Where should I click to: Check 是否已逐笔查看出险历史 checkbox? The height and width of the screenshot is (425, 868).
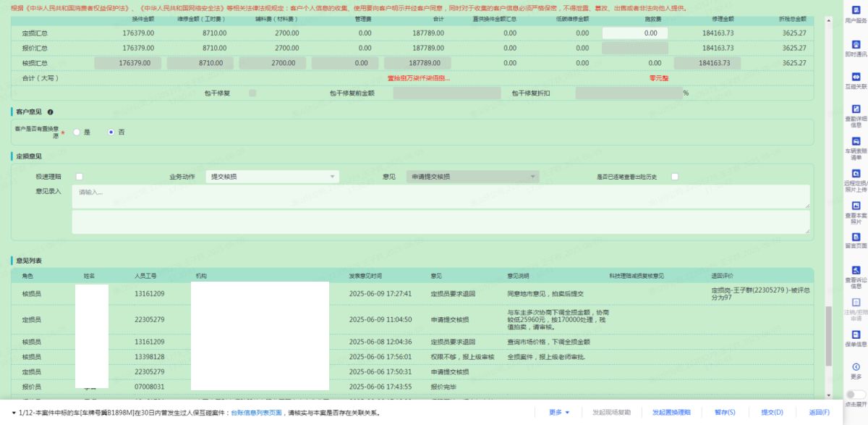pyautogui.click(x=674, y=176)
